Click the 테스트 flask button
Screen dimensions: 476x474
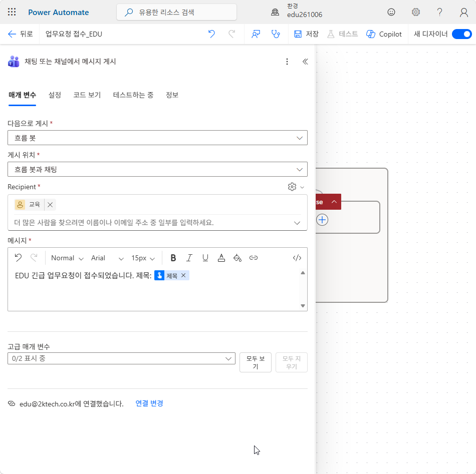click(342, 34)
